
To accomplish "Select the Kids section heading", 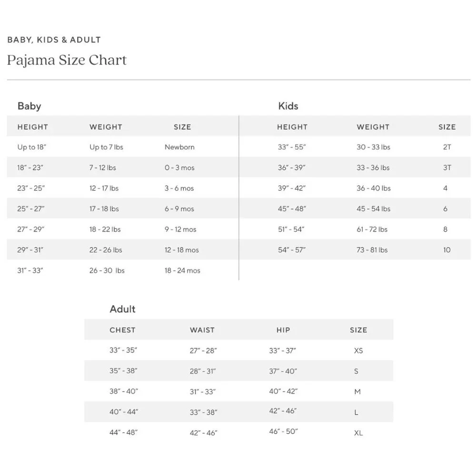I will (x=288, y=106).
